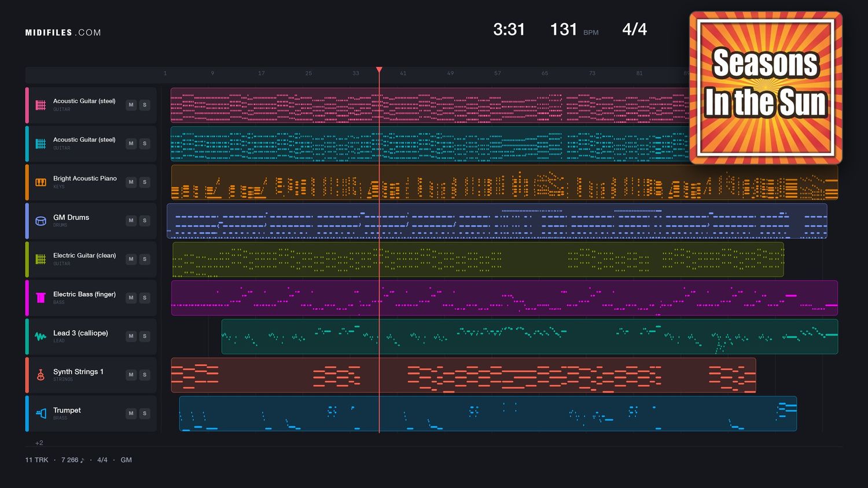Select the Bright Acoustic Piano track name
Image resolution: width=868 pixels, height=488 pixels.
tap(85, 179)
